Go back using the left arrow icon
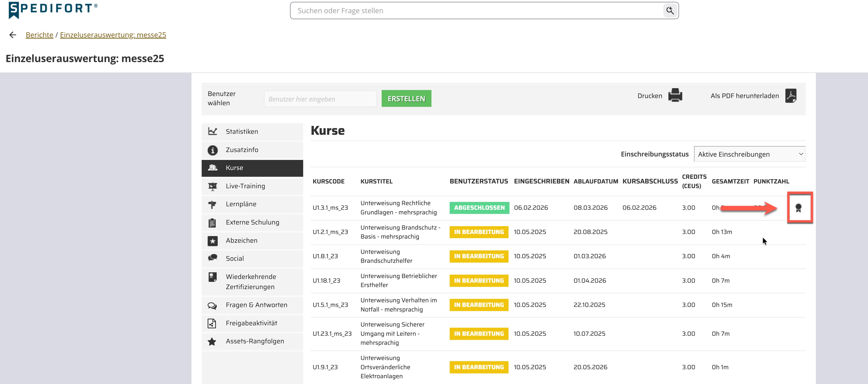868x384 pixels. pos(13,35)
